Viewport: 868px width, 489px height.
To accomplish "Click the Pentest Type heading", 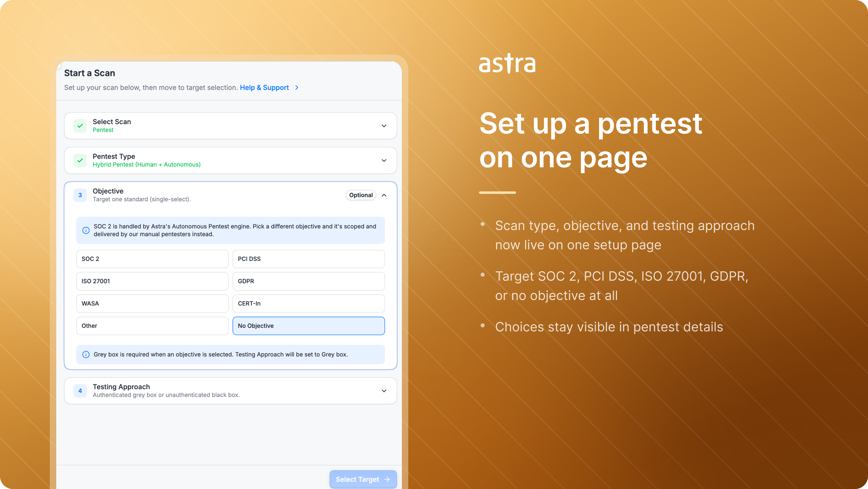I will click(114, 157).
